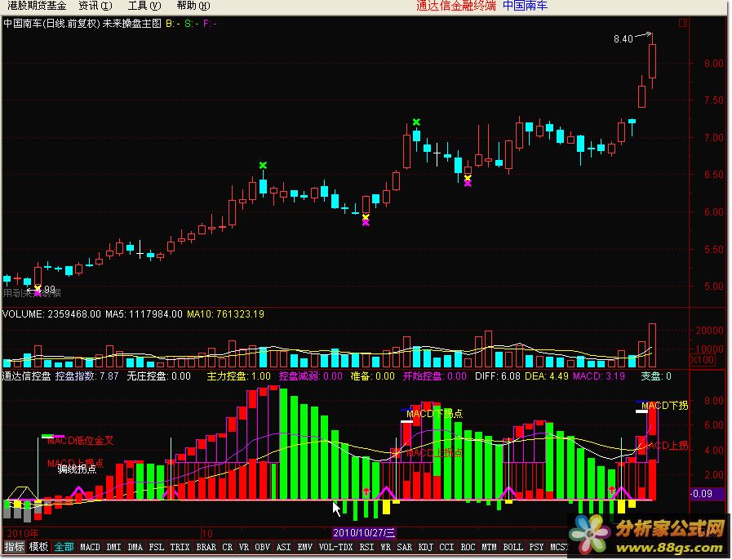Click the 控盘指数: 7.87 value
The image size is (732, 560).
(x=87, y=376)
